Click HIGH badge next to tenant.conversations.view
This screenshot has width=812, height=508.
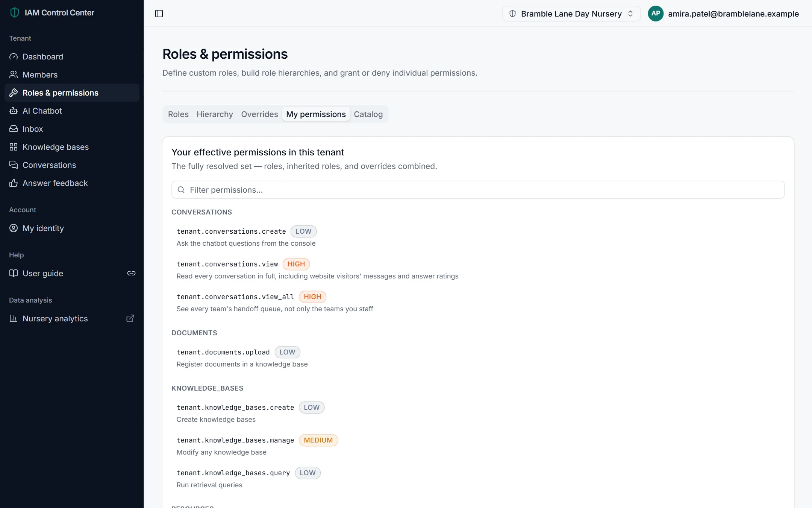[x=296, y=264]
